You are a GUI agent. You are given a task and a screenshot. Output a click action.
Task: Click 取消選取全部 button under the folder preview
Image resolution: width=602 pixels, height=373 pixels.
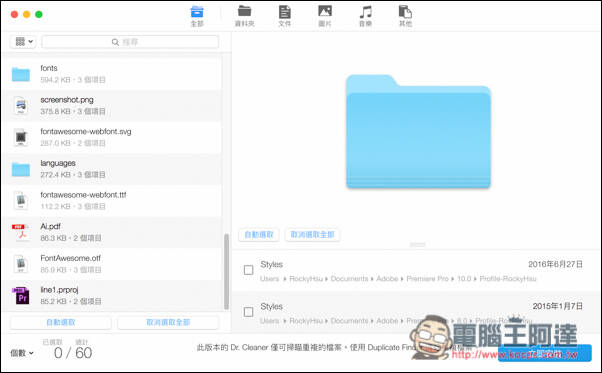click(x=313, y=234)
